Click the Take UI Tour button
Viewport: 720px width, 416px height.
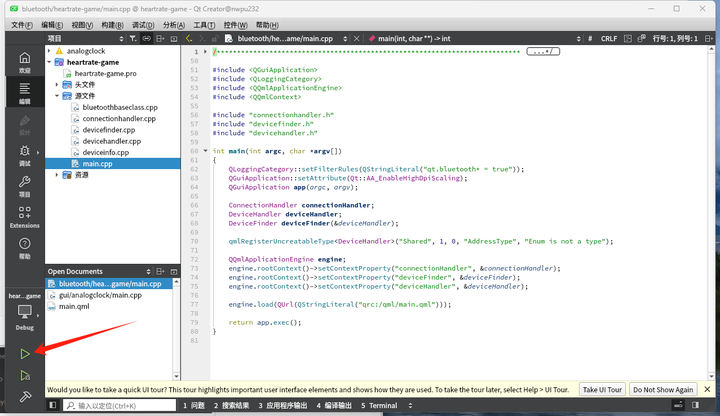(603, 390)
